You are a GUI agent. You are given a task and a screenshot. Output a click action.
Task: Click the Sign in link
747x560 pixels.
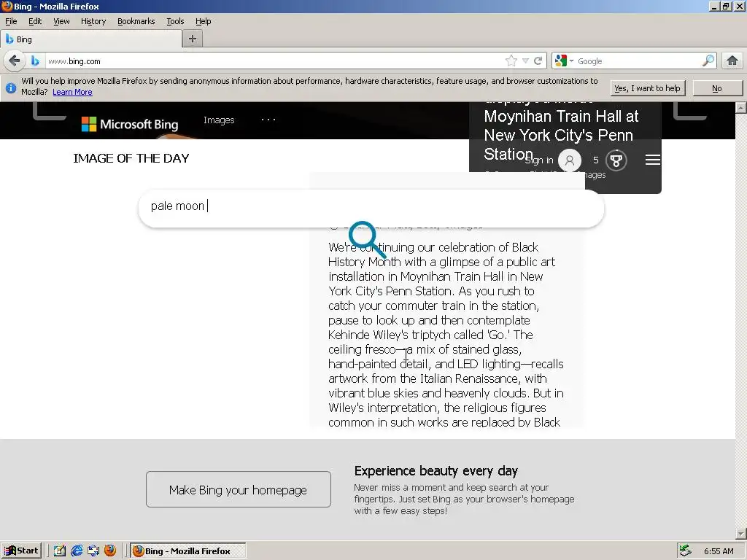pos(539,160)
